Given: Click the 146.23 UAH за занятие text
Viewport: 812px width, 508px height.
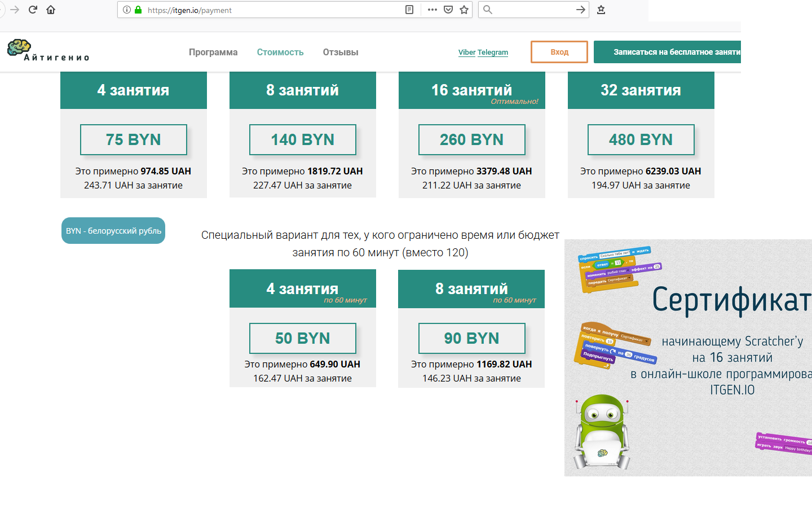Looking at the screenshot, I should pos(471,378).
